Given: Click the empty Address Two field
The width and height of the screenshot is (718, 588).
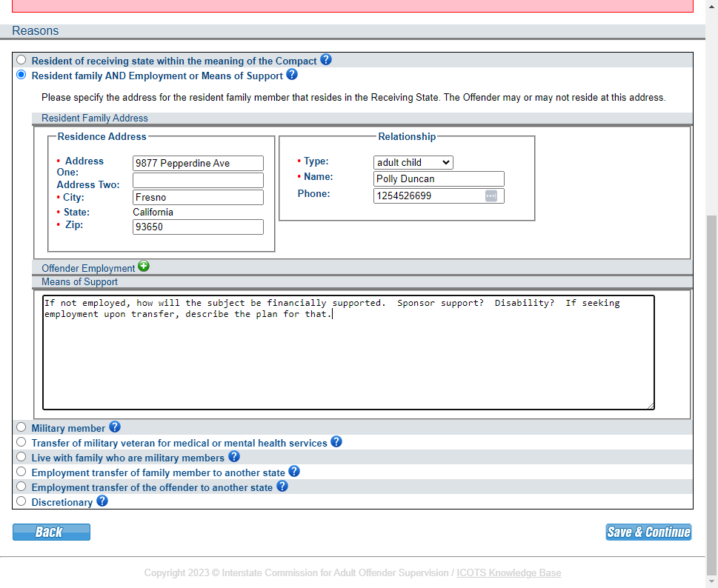Looking at the screenshot, I should (198, 180).
